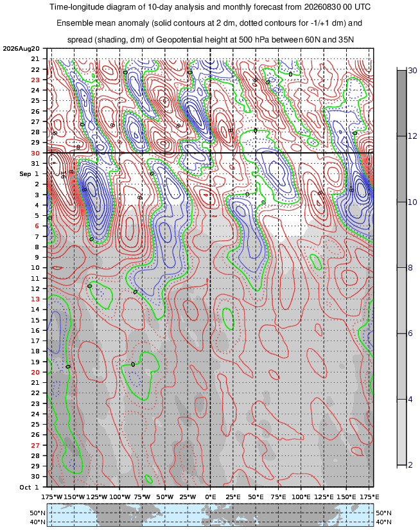Viewport: 420px width, 530px height.
Task: Click the red "20" date label
Action: pos(35,372)
